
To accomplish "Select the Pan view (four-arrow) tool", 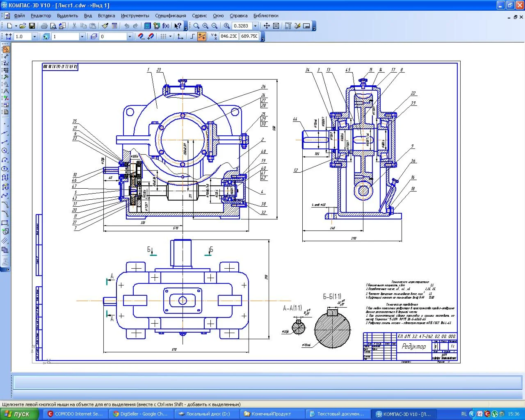I will click(267, 26).
